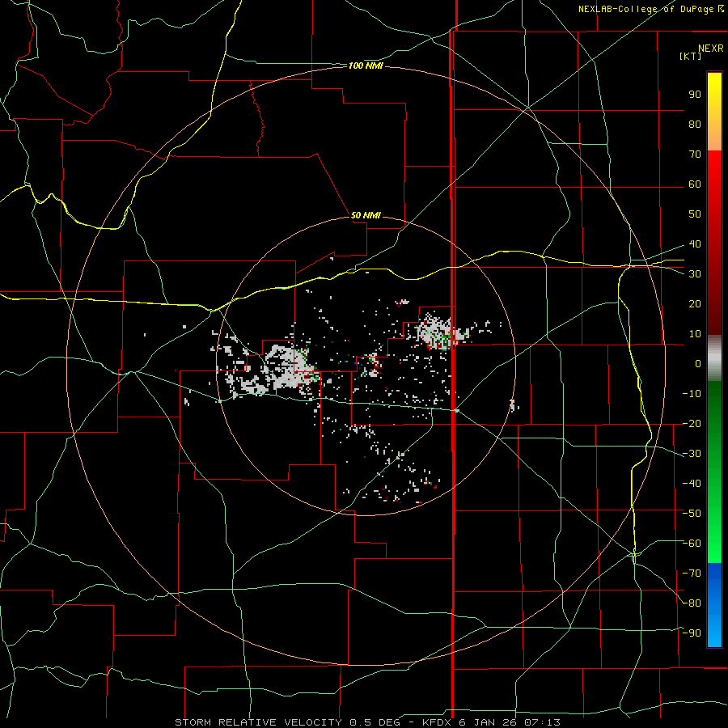Viewport: 728px width, 728px height.
Task: Click the -80 value on the velocity scale
Action: click(x=692, y=603)
